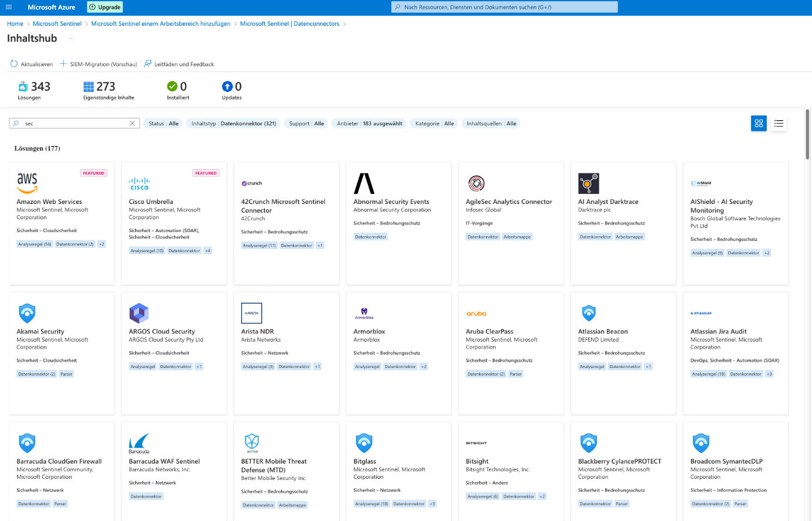Click the Upgrade button
812x521 pixels.
point(105,7)
